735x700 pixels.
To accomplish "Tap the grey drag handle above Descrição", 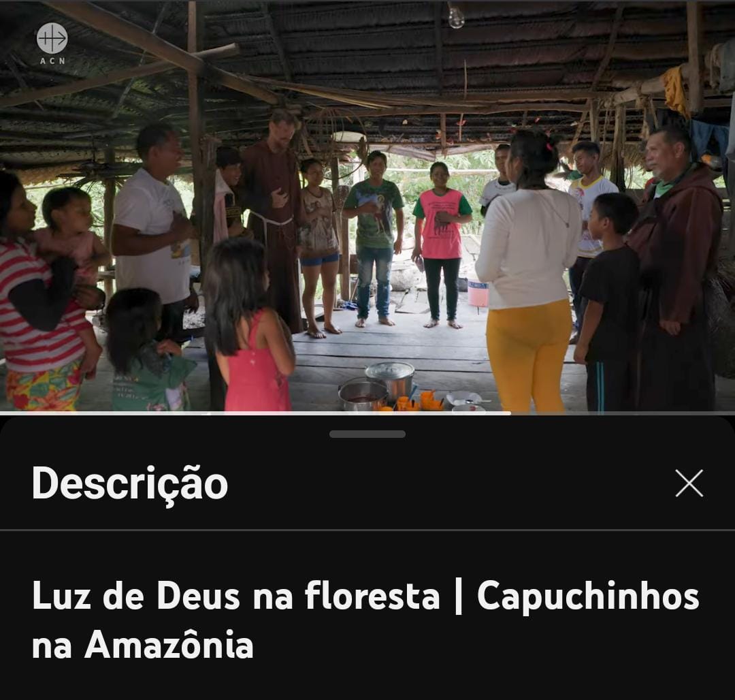I will coord(367,434).
